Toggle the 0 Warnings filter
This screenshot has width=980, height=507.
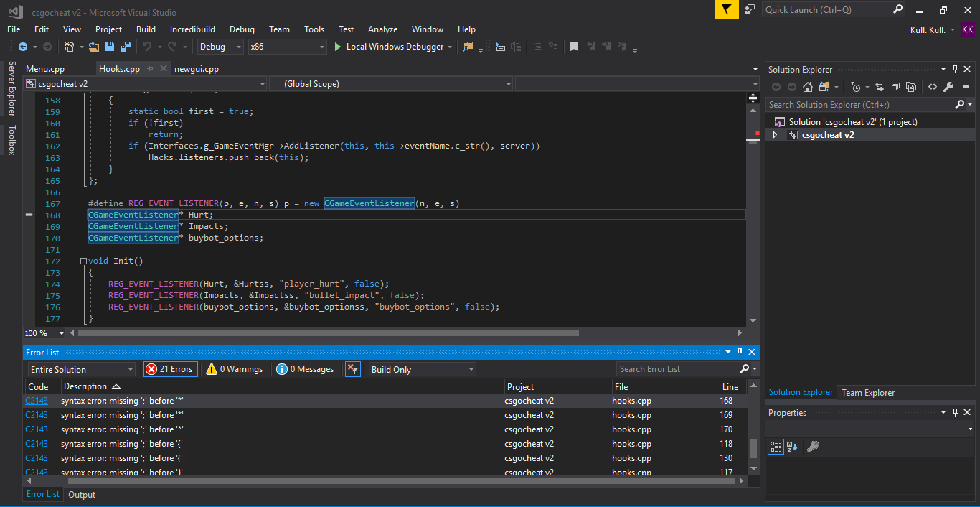click(x=235, y=369)
